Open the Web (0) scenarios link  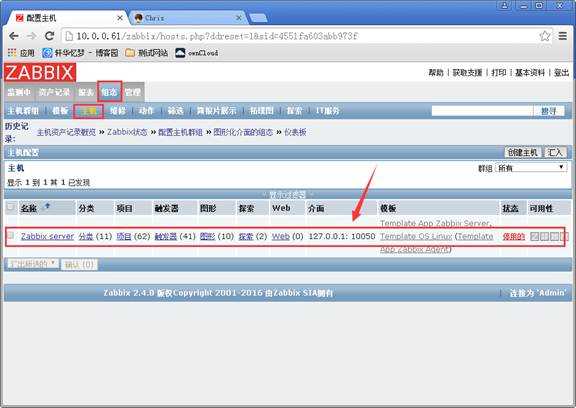coord(281,236)
